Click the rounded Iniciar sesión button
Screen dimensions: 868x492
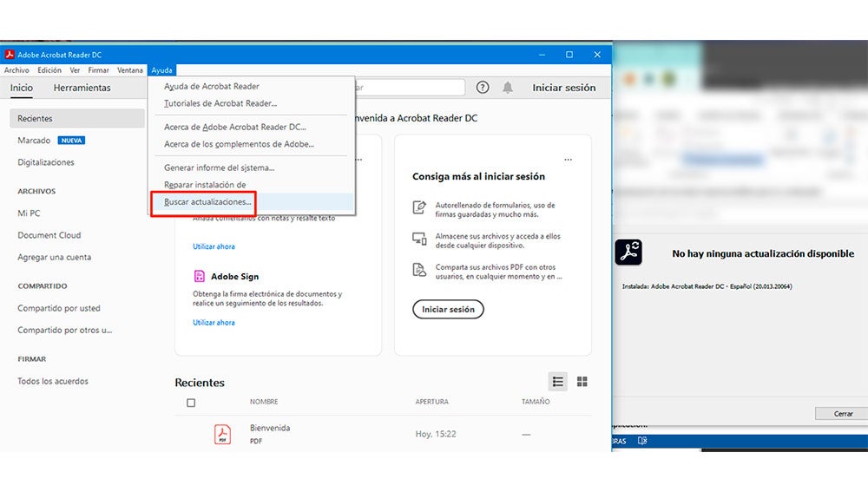449,310
